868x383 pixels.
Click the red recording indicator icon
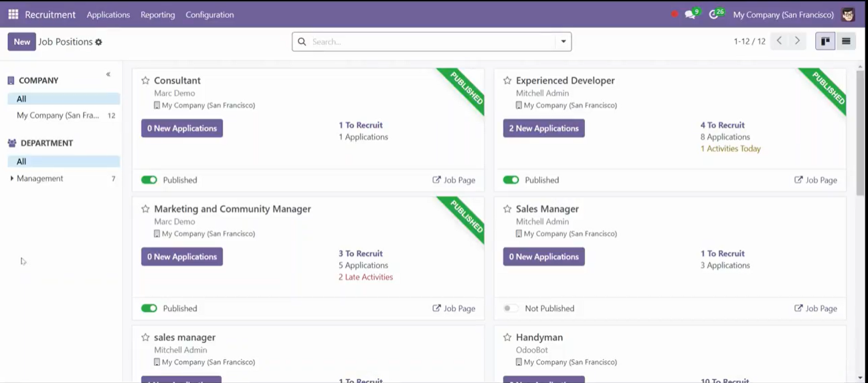[x=674, y=14]
